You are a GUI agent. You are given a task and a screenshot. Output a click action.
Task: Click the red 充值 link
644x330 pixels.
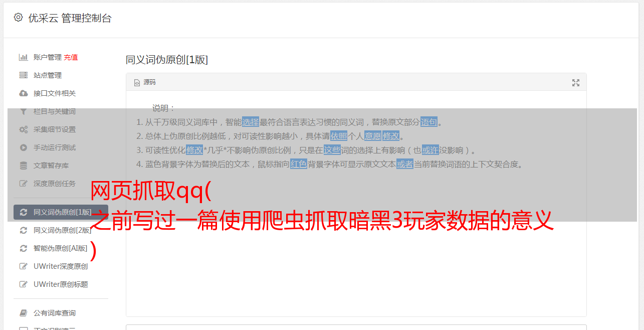pyautogui.click(x=71, y=57)
